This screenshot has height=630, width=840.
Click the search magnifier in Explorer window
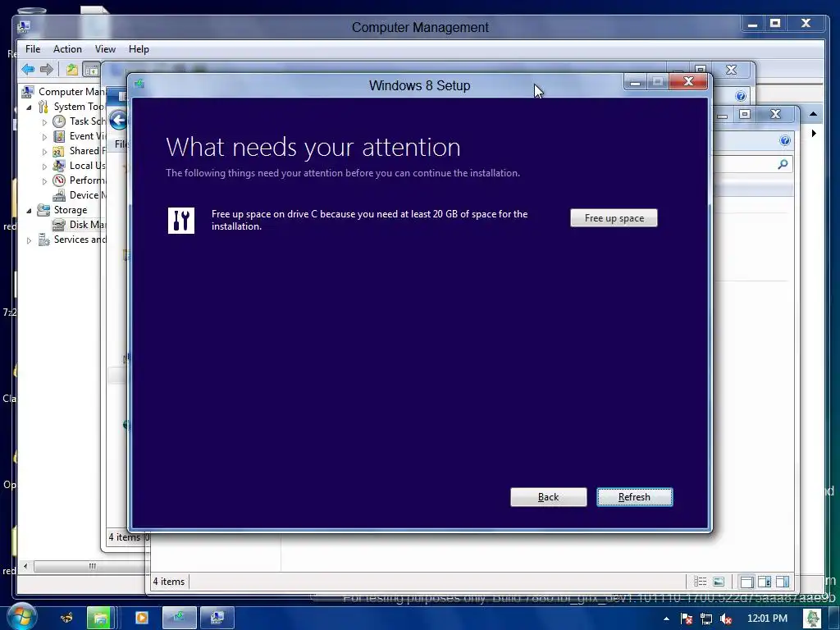[783, 164]
